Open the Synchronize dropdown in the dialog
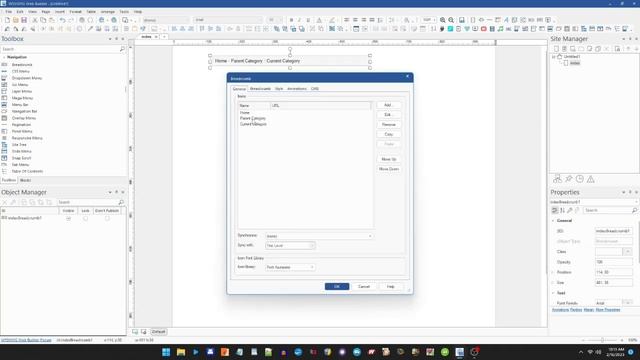This screenshot has width=640, height=360. pos(319,236)
